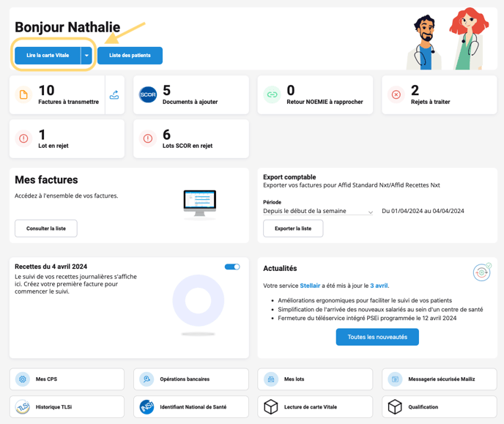Image resolution: width=504 pixels, height=424 pixels.
Task: Click the donut chart for daily recettes
Action: tap(198, 301)
